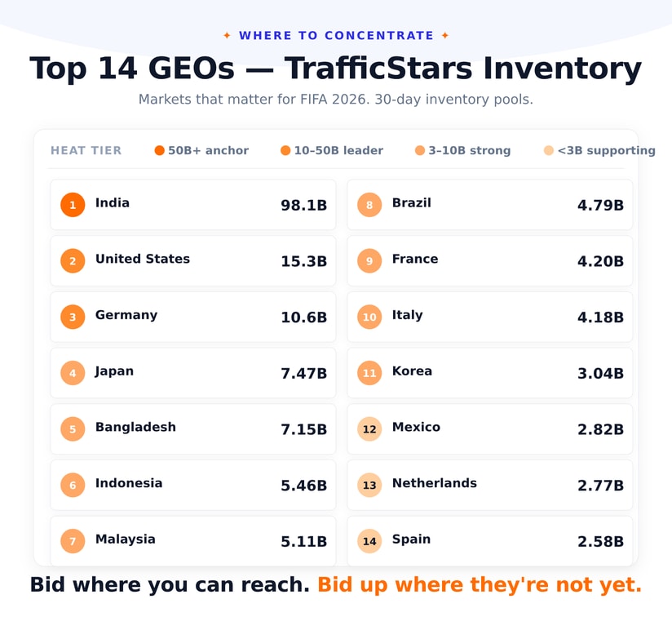Open the Japan 7.47B row card
672x617 pixels.
[192, 373]
